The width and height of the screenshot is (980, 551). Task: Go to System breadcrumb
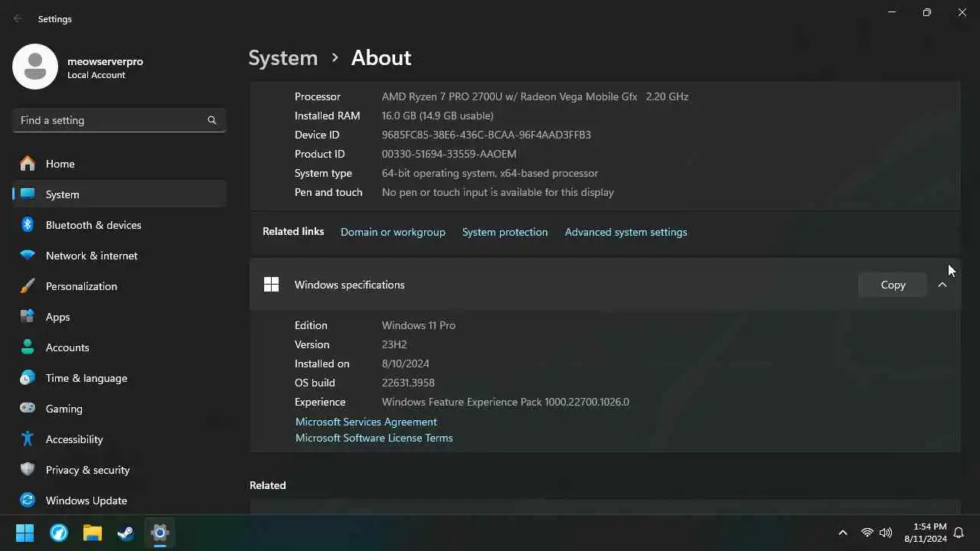283,57
